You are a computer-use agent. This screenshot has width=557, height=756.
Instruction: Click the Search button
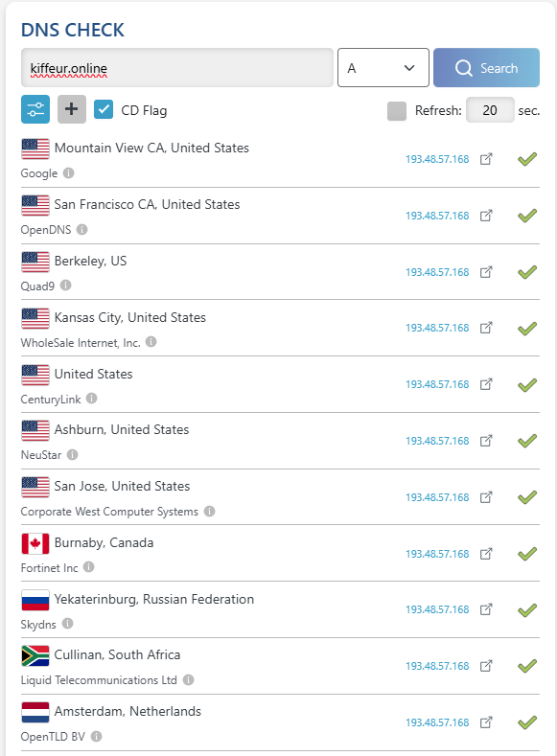tap(486, 67)
